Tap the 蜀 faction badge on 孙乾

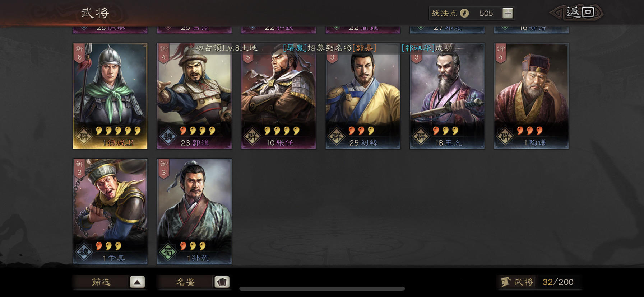coord(168,252)
